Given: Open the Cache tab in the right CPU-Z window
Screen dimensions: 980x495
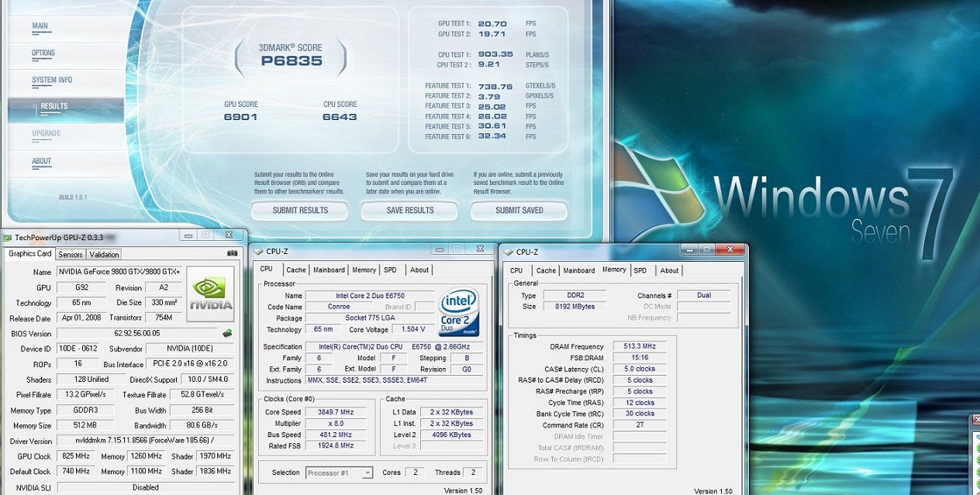Looking at the screenshot, I should 546,270.
